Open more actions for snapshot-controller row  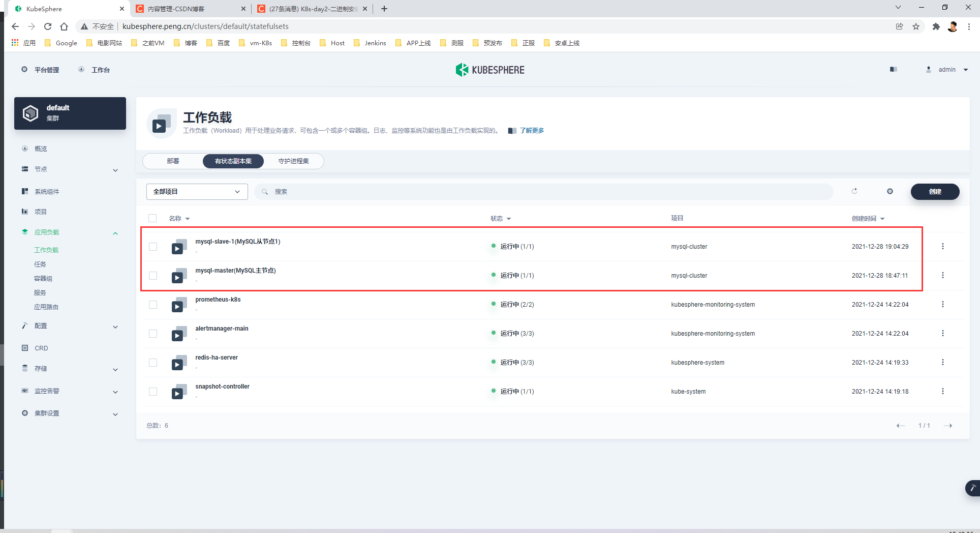pos(943,391)
